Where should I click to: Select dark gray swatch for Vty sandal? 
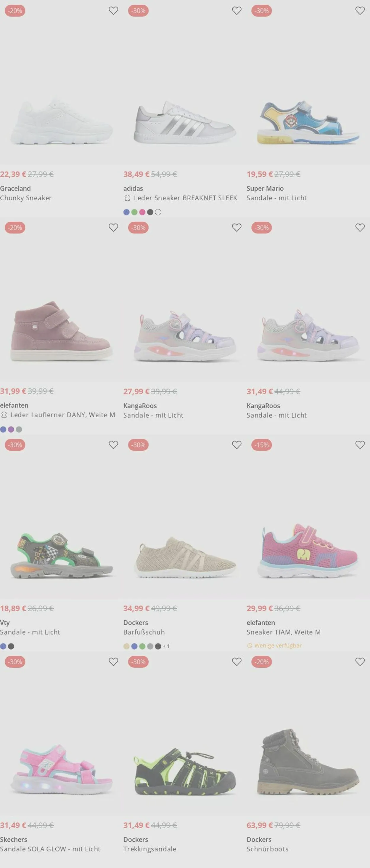coord(11,646)
